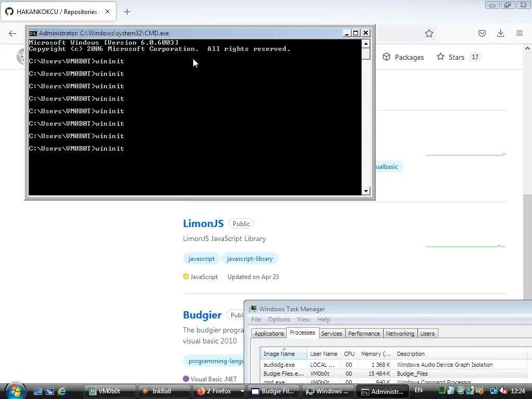Click the purple Visual Basic .NET language dot
Viewport: 532px width, 399px height.
click(186, 379)
